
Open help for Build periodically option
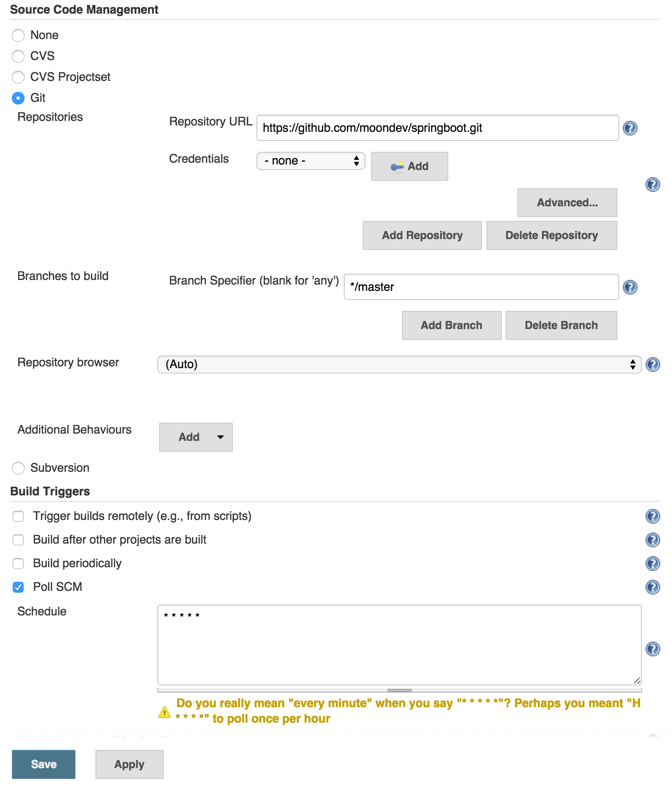[652, 564]
